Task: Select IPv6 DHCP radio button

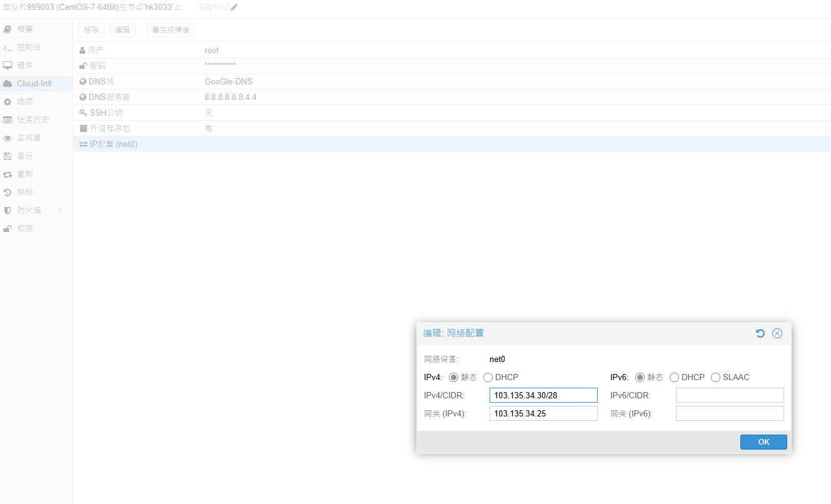Action: [x=674, y=378]
